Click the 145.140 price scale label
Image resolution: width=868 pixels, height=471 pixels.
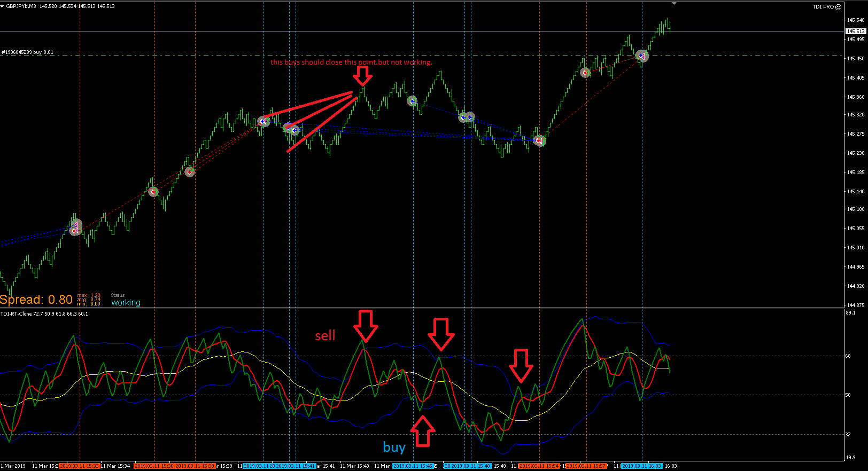click(x=856, y=191)
